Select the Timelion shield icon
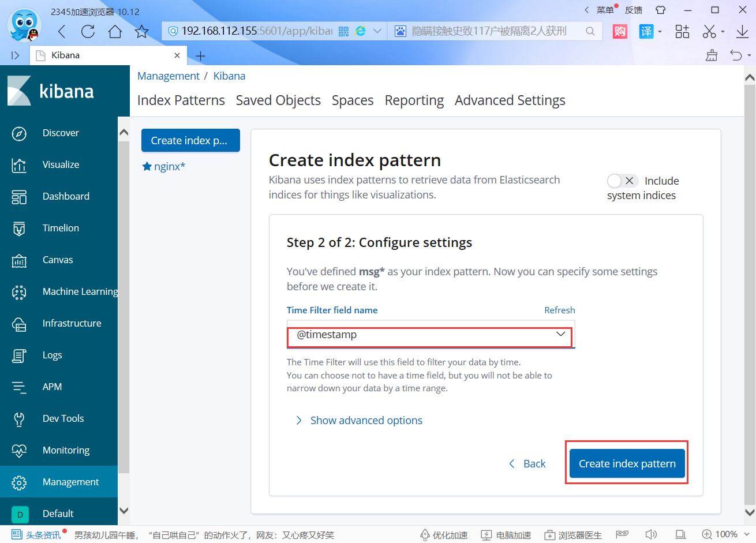Screen dimensions: 756x543 pyautogui.click(x=19, y=229)
